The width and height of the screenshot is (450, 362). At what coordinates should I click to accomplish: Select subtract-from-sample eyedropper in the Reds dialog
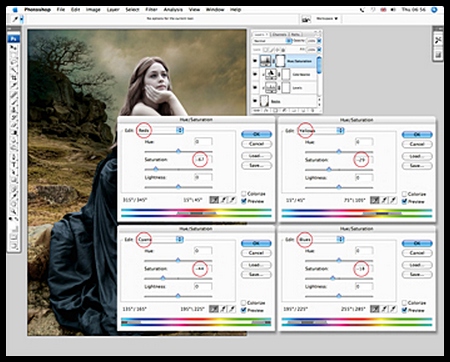[232, 200]
